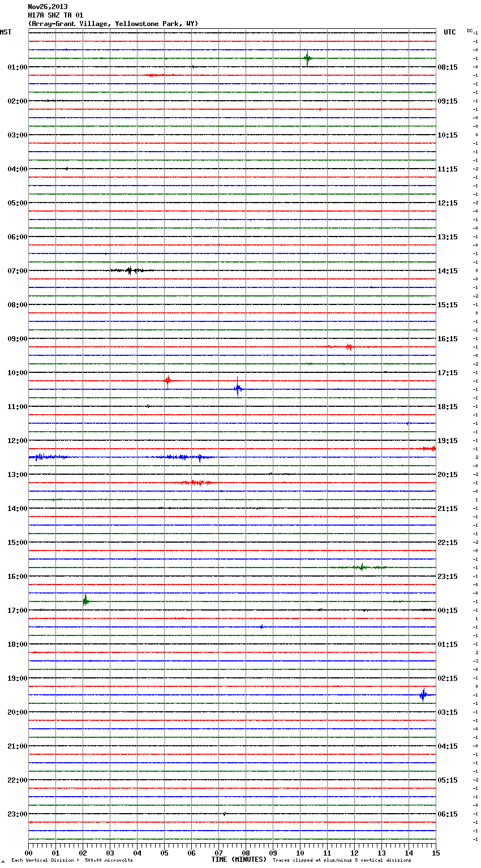481x868 pixels.
Task: Click the 09:15 UTC time label
Action: coord(448,101)
